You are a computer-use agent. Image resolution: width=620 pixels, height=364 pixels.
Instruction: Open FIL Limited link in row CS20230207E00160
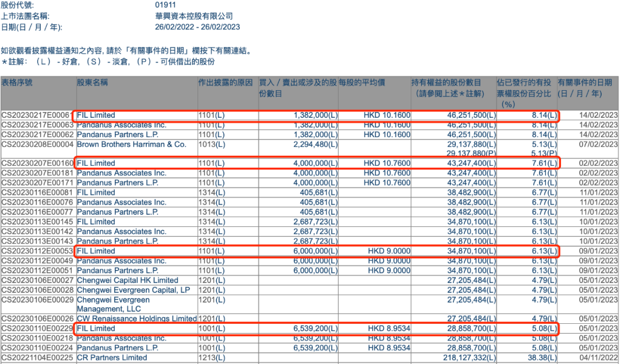pos(96,163)
